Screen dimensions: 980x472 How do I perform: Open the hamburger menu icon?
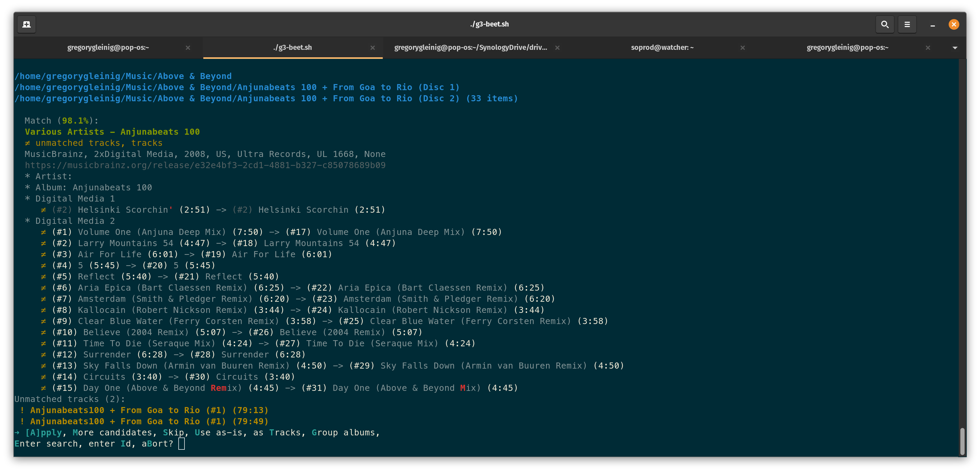coord(907,24)
